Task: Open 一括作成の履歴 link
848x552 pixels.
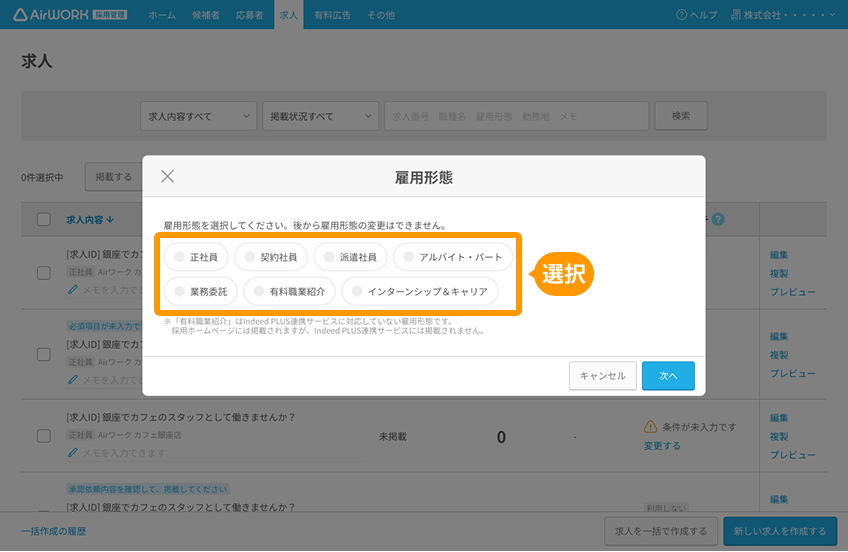Action: click(x=54, y=531)
